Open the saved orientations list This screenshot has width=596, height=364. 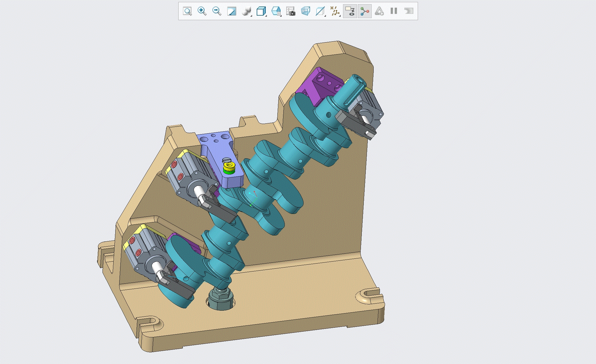276,11
